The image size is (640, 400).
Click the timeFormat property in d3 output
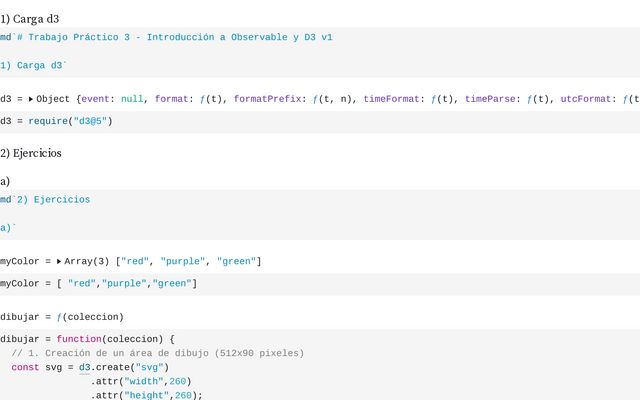click(395, 99)
